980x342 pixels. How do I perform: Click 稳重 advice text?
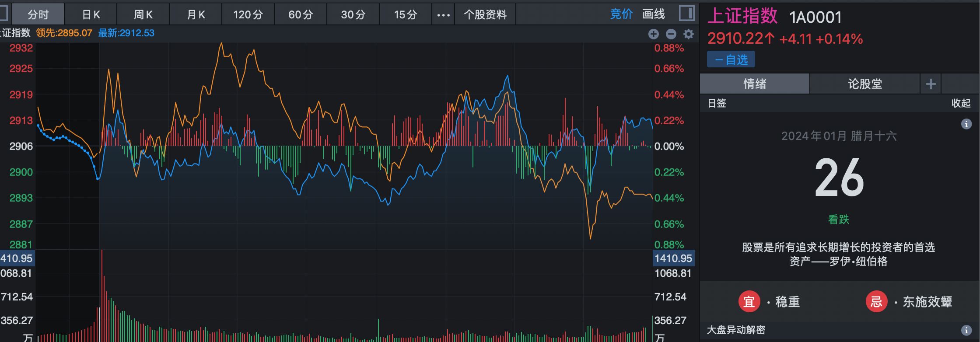787,302
